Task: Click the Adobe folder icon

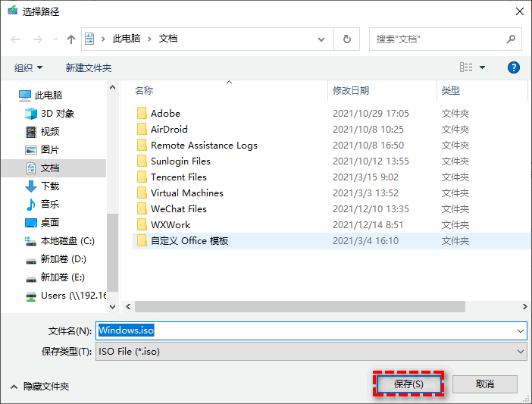Action: 142,113
